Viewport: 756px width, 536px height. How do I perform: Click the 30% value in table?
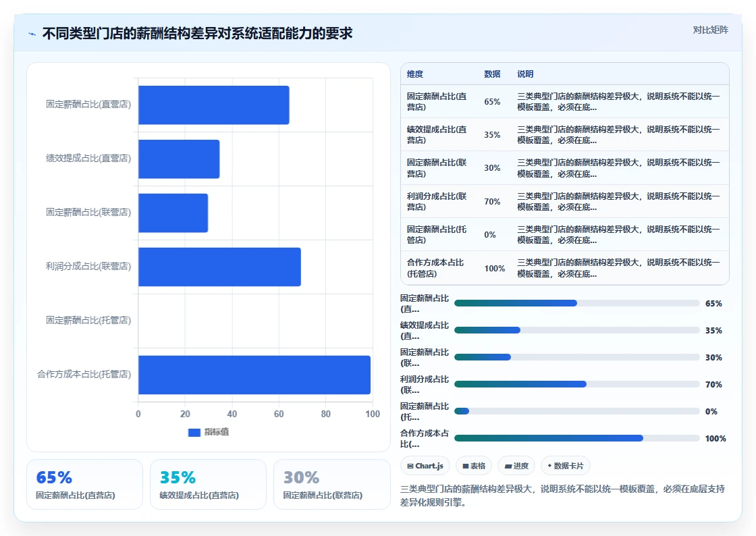click(x=492, y=168)
